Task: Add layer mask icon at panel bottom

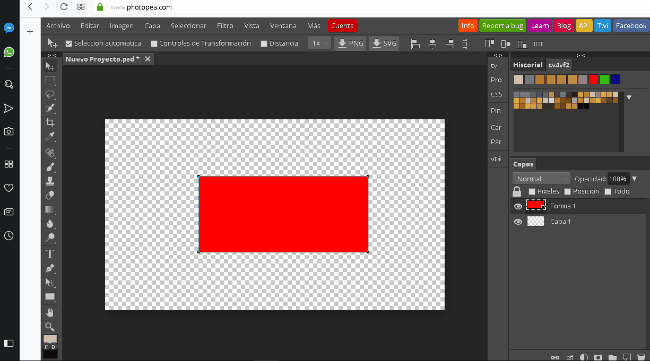Action: click(x=598, y=357)
